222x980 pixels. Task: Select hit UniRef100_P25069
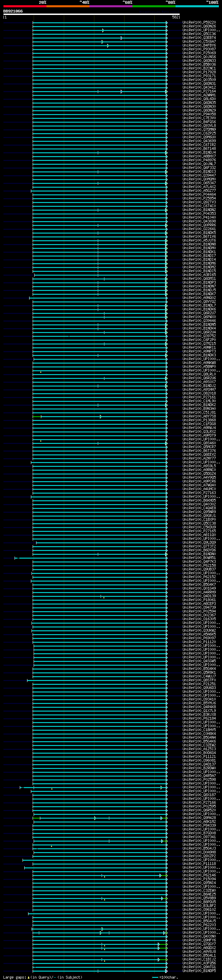pyautogui.click(x=199, y=53)
